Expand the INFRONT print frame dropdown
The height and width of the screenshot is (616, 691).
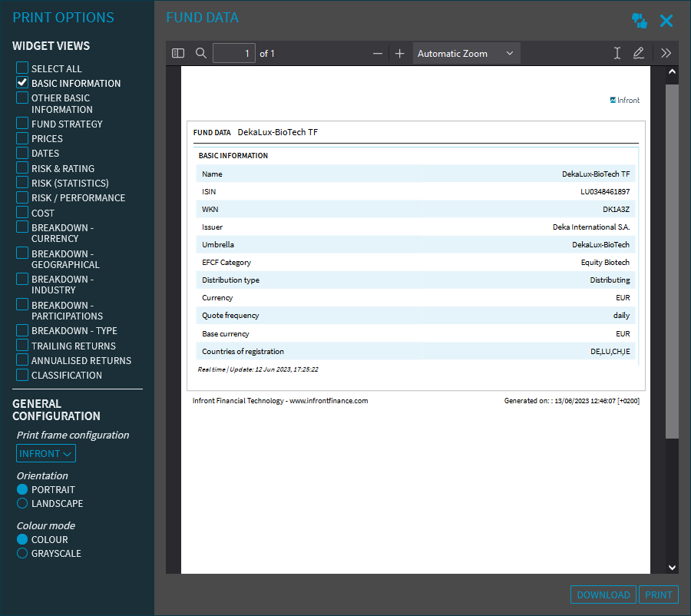pyautogui.click(x=46, y=453)
